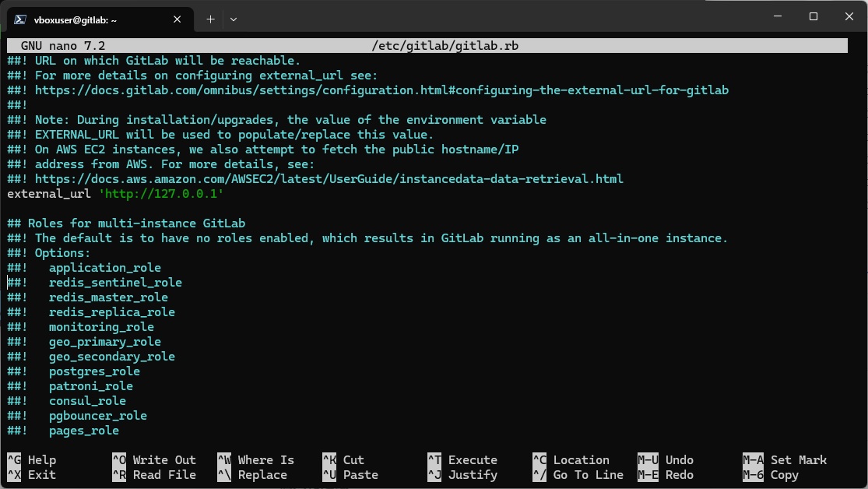The image size is (868, 489).
Task: Click the ^K Cut shortcut
Action: pyautogui.click(x=343, y=460)
